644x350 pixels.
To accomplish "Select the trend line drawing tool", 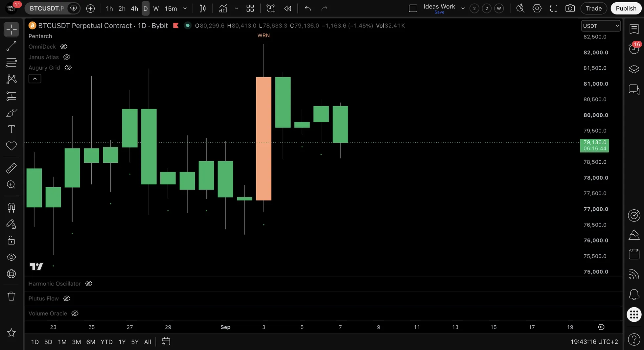I will point(11,46).
